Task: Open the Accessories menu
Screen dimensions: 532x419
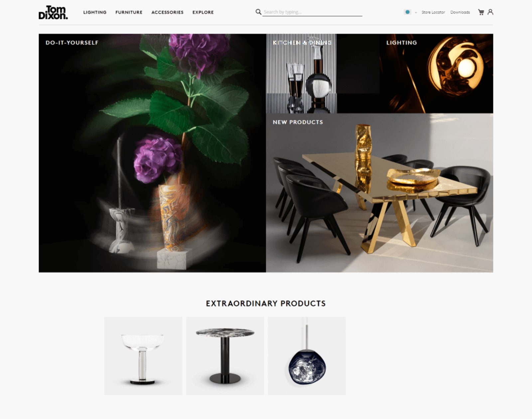Action: 167,12
